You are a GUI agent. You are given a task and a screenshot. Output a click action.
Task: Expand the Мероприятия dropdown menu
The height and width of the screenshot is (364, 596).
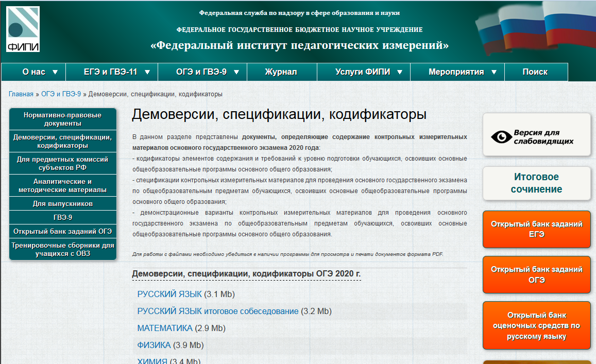pos(456,72)
